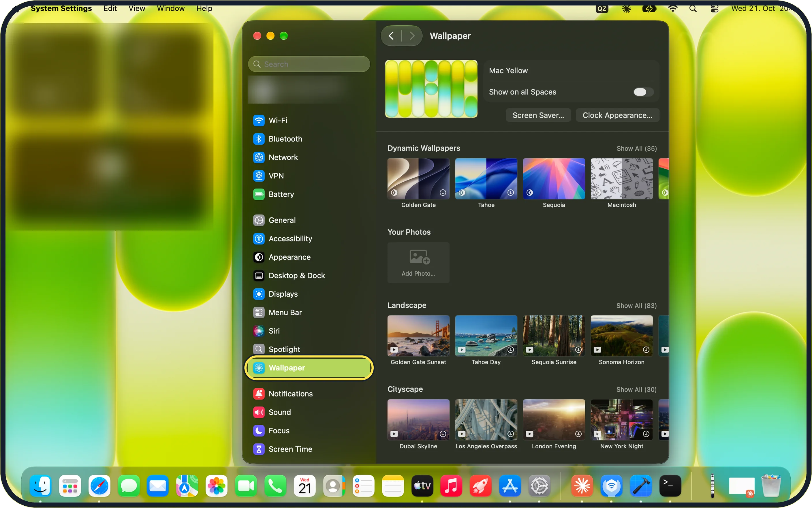Open Appearance settings

309,257
